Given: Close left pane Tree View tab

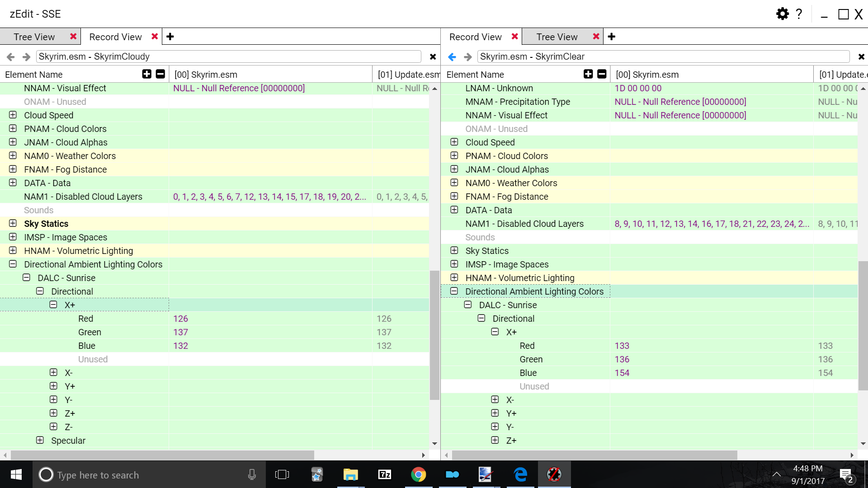Looking at the screenshot, I should pos(73,36).
